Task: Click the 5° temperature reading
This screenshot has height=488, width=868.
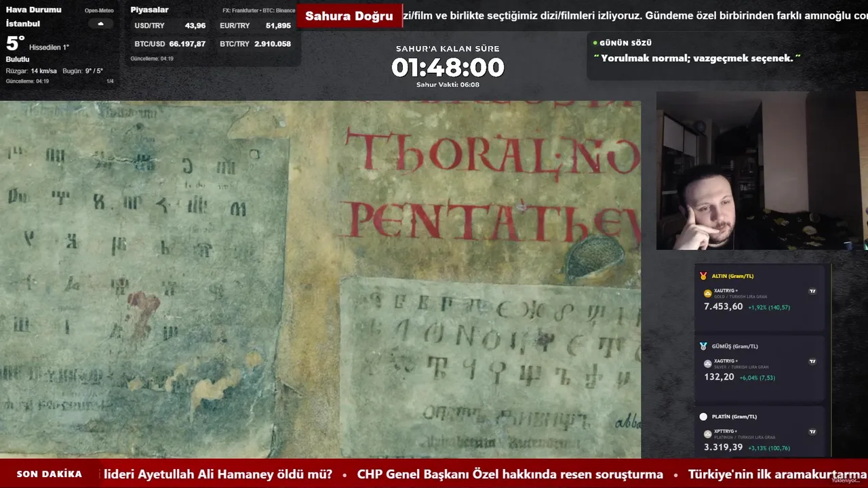Action: (15, 44)
